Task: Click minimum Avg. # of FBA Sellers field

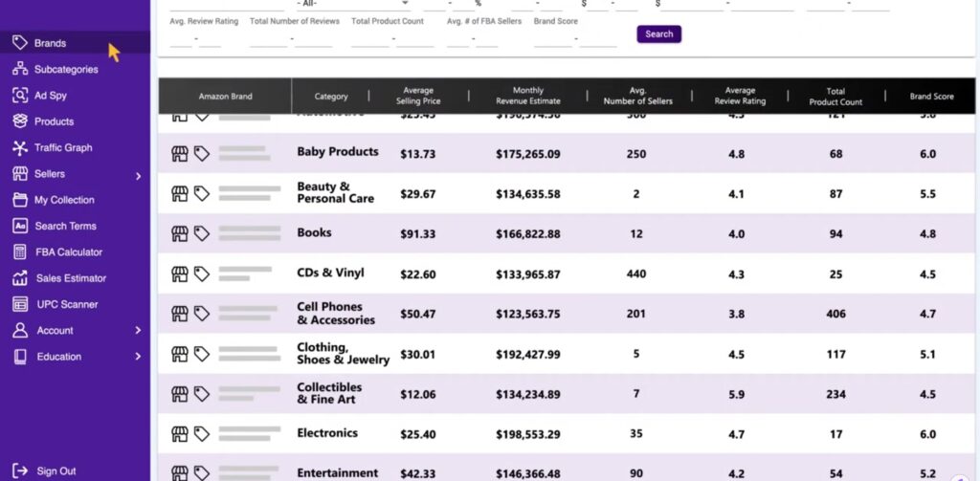Action: coord(457,39)
